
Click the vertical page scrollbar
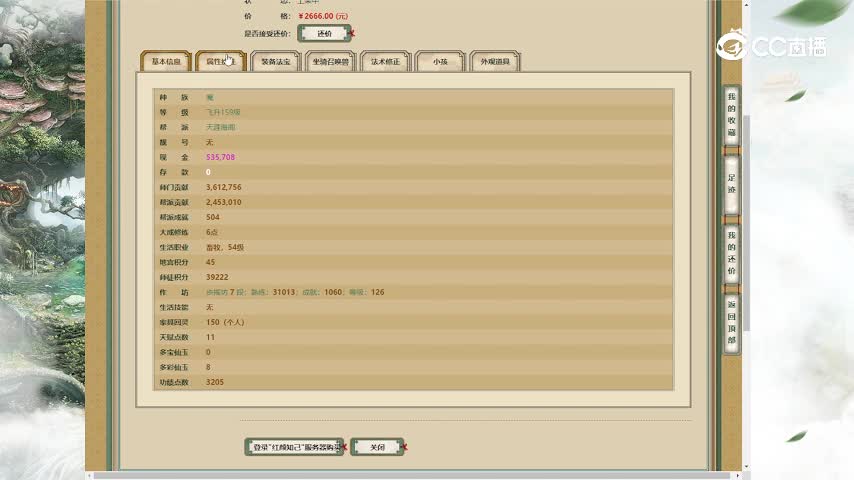746,200
